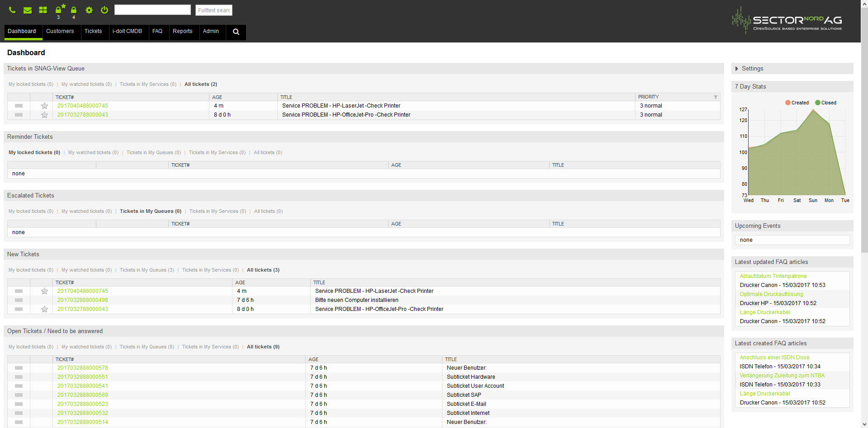The height and width of the screenshot is (428, 868).
Task: Show All tickets (2) in SNAG-View Queue
Action: 201,84
